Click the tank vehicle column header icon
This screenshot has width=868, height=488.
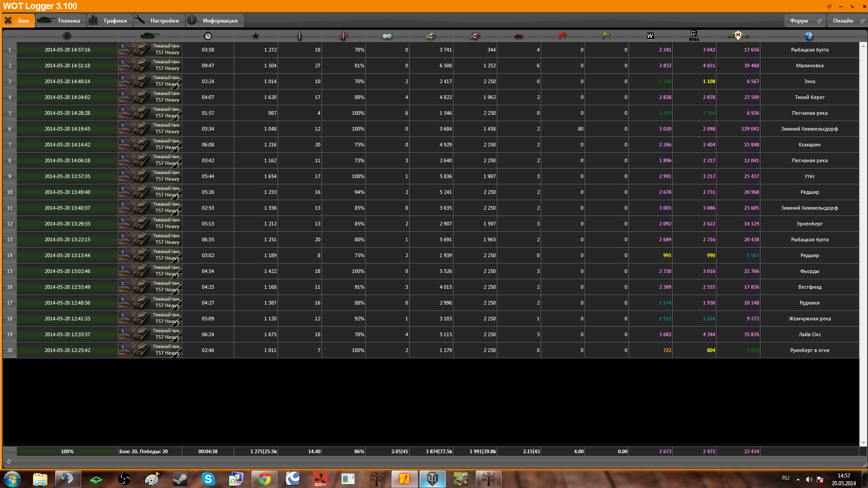(x=150, y=36)
